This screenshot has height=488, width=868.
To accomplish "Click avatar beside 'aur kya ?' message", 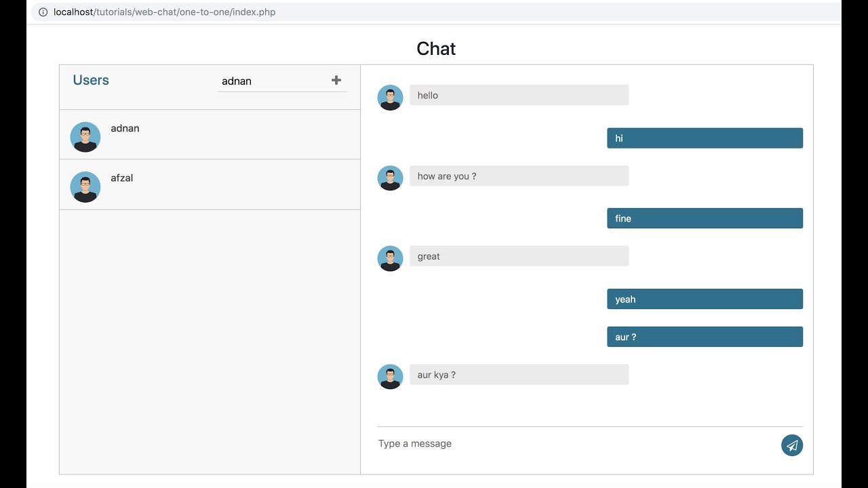I will (x=390, y=377).
